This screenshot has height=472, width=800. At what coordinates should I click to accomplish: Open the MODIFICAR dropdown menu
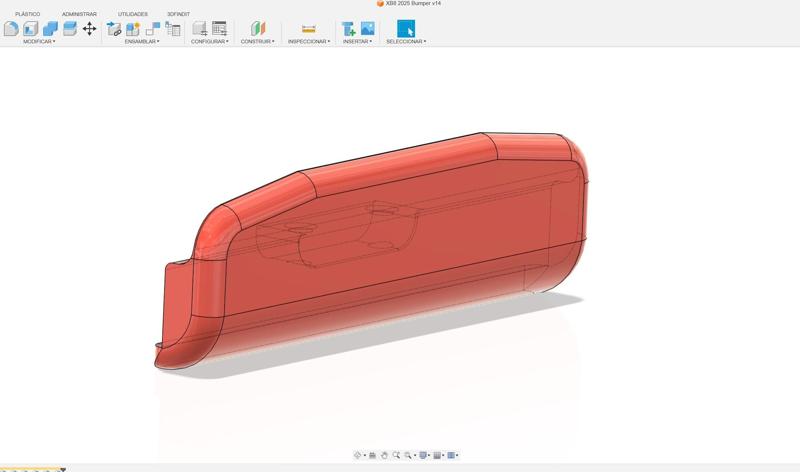point(39,41)
